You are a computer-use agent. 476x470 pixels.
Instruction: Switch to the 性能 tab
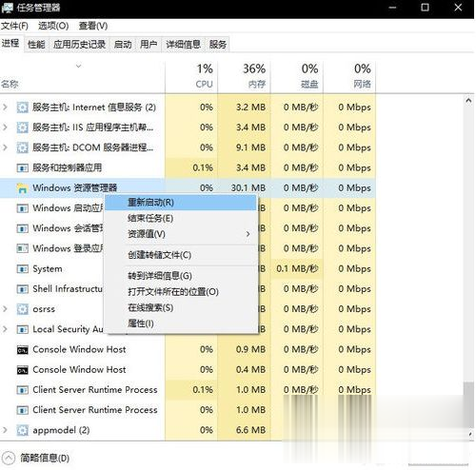coord(36,45)
